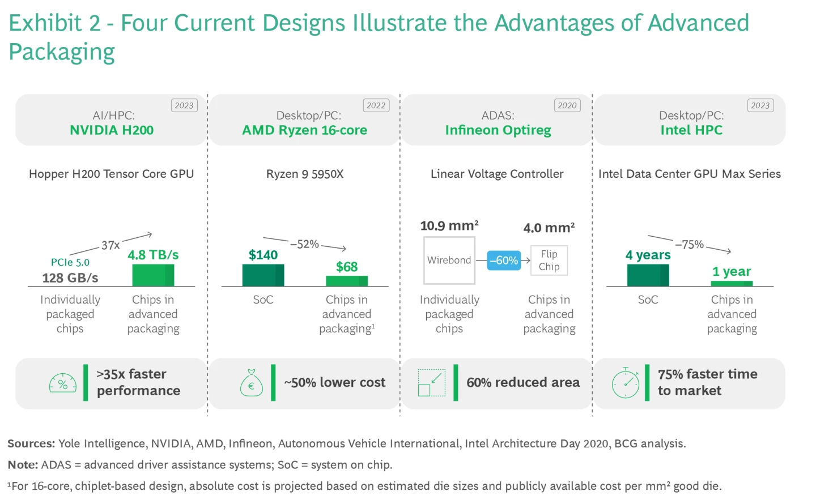Screen dimensions: 816x504
Task: Click the euro money bag icon
Action: point(252,383)
